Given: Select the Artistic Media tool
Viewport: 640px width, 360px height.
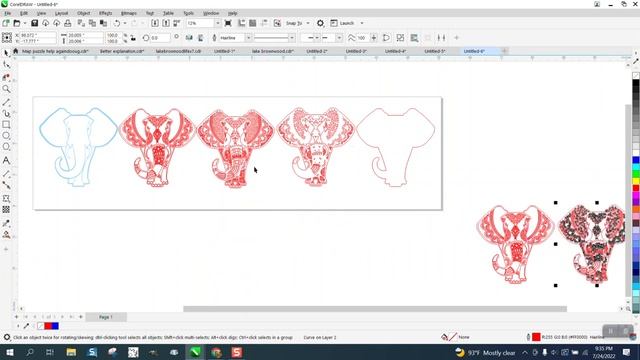Looking at the screenshot, I should [x=6, y=113].
